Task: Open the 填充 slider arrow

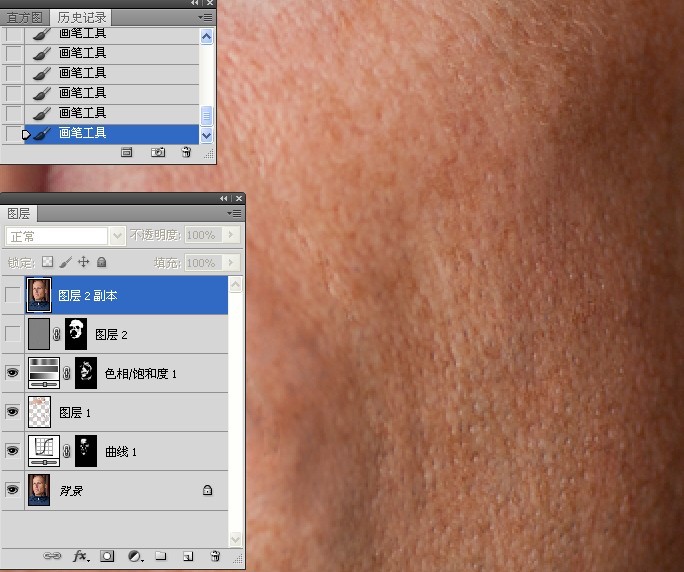Action: (231, 262)
